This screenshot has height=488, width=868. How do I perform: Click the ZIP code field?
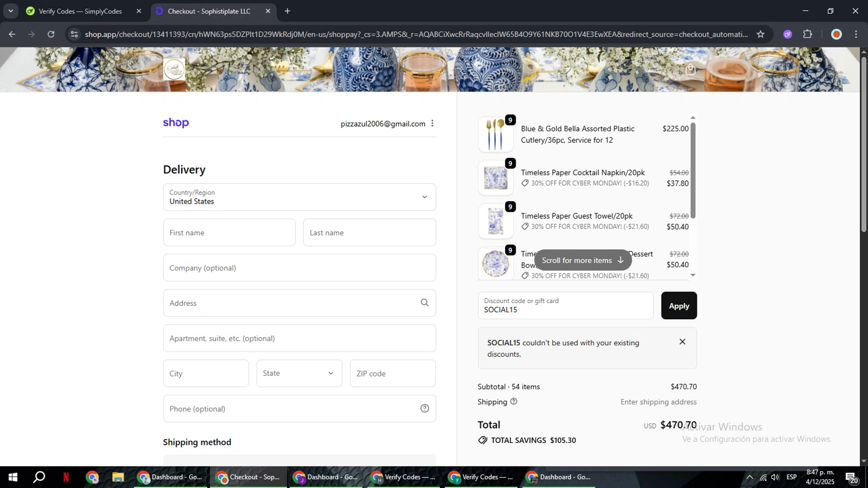click(392, 374)
